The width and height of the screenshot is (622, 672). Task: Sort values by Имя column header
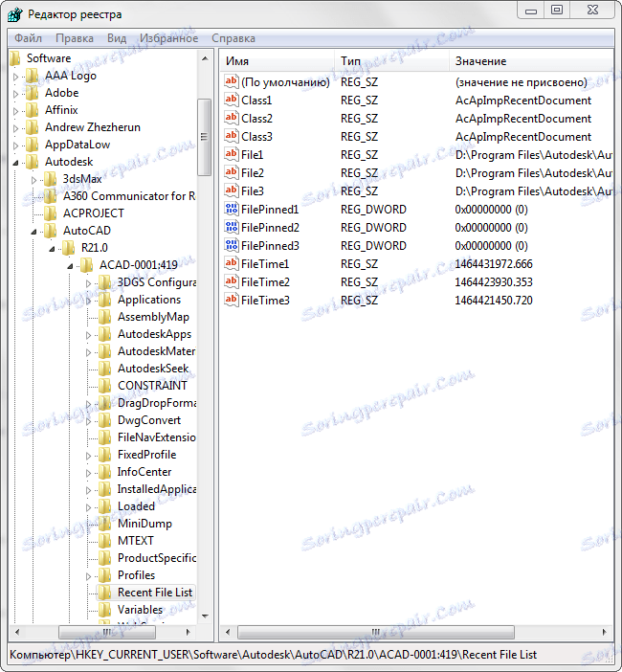(277, 61)
